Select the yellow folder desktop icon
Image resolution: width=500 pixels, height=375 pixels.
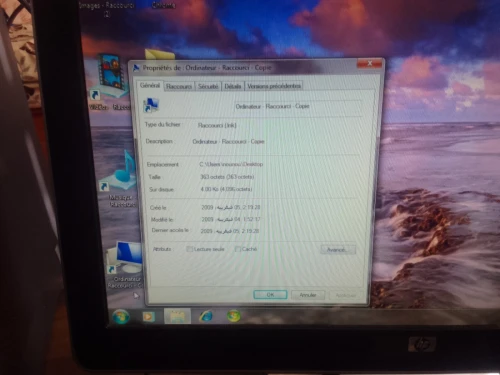(x=160, y=55)
